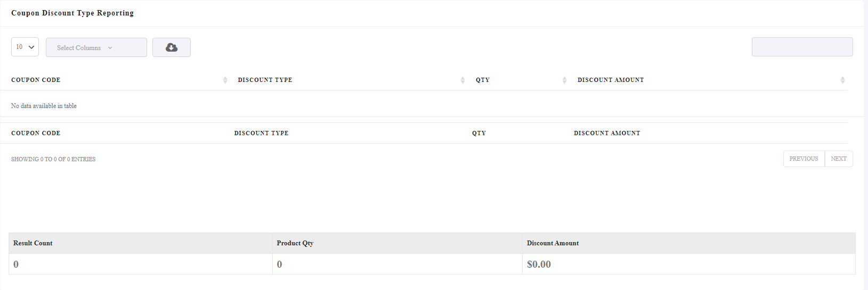Click the Previous pagination button

[x=804, y=159]
